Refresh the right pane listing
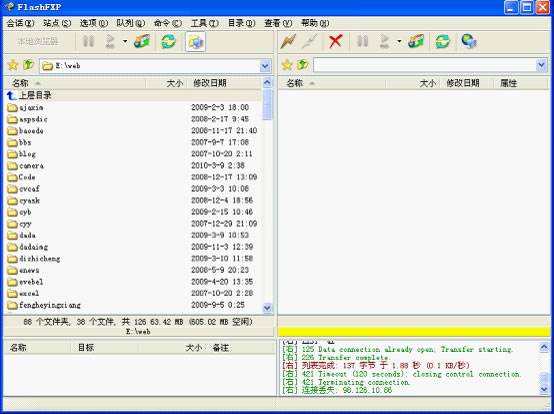The width and height of the screenshot is (554, 414). (442, 42)
